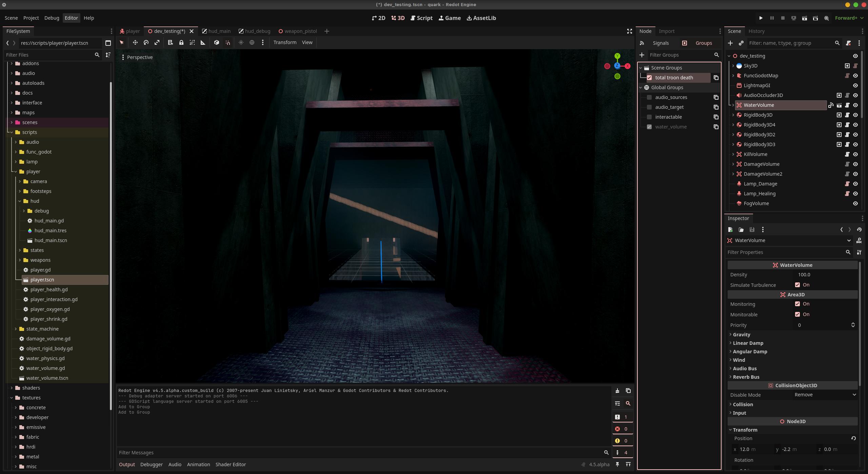
Task: Instantiate child scene link icon
Action: (741, 43)
